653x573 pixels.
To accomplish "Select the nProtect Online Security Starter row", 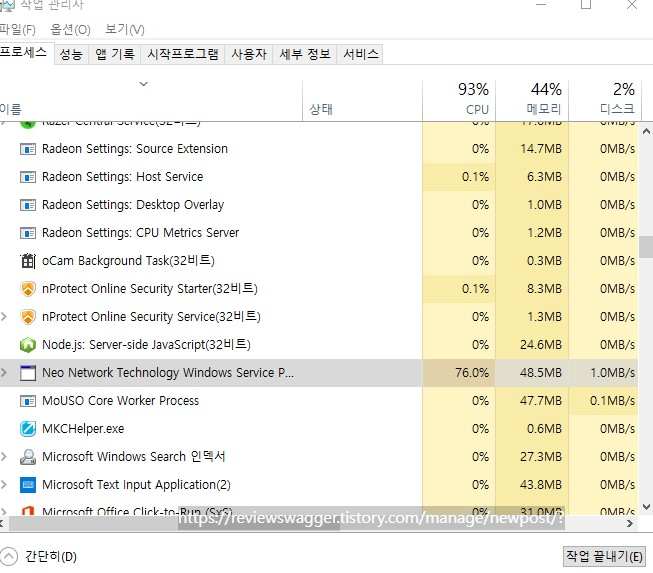I will (319, 289).
